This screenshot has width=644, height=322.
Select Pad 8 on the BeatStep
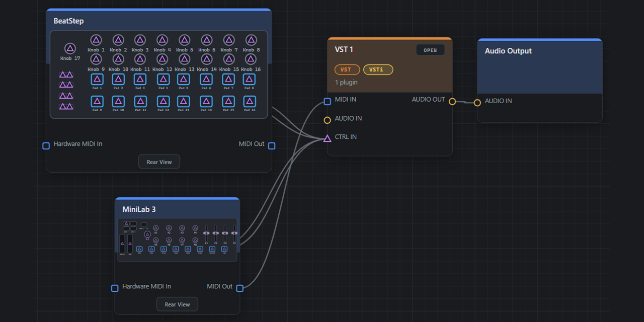249,79
